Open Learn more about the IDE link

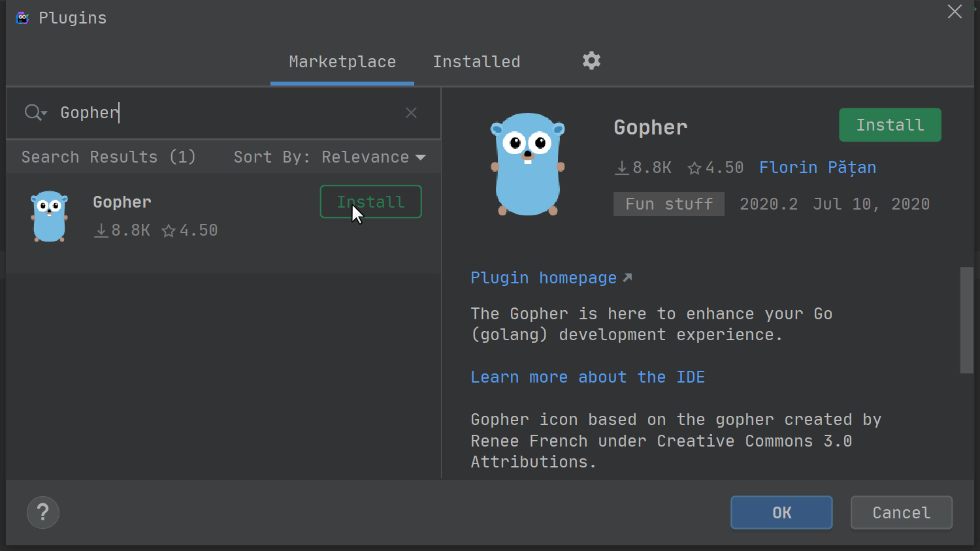587,377
